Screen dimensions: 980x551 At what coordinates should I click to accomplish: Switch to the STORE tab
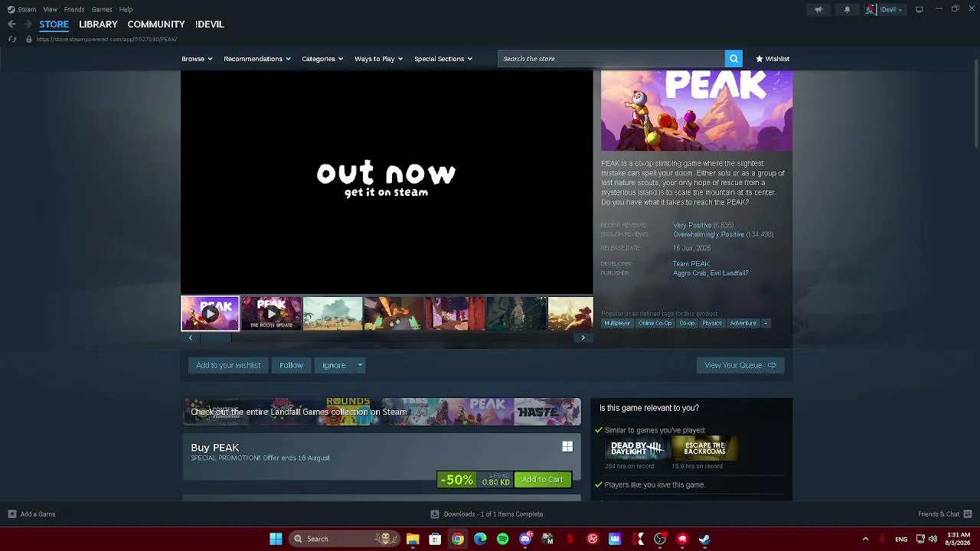click(54, 24)
